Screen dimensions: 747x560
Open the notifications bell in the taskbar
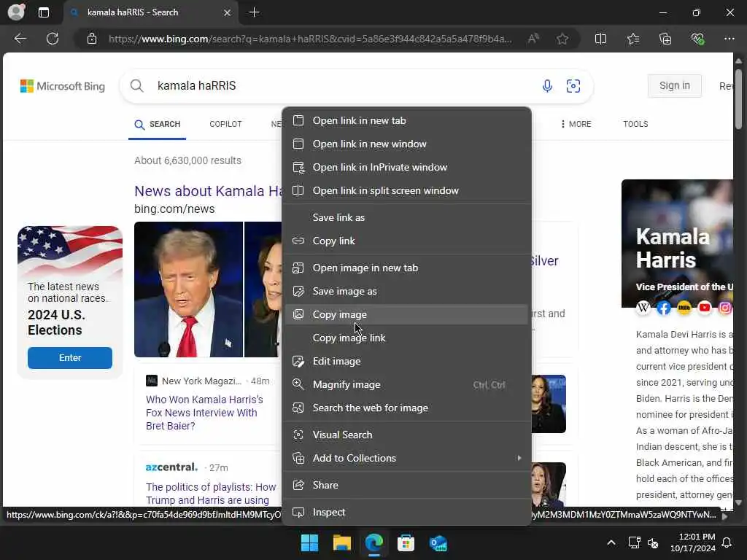click(x=727, y=542)
